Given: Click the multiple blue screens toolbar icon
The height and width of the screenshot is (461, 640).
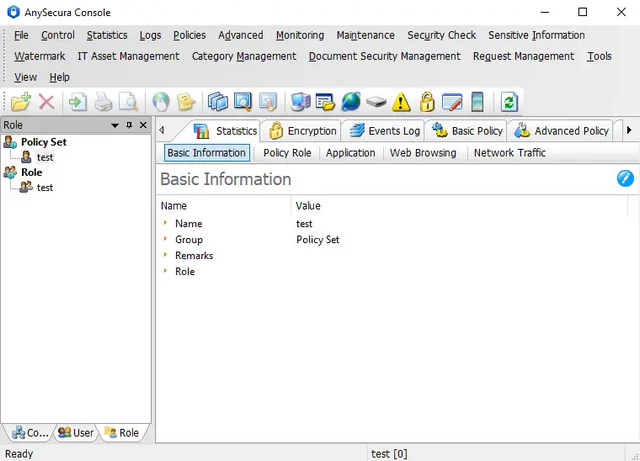Looking at the screenshot, I should pos(218,102).
